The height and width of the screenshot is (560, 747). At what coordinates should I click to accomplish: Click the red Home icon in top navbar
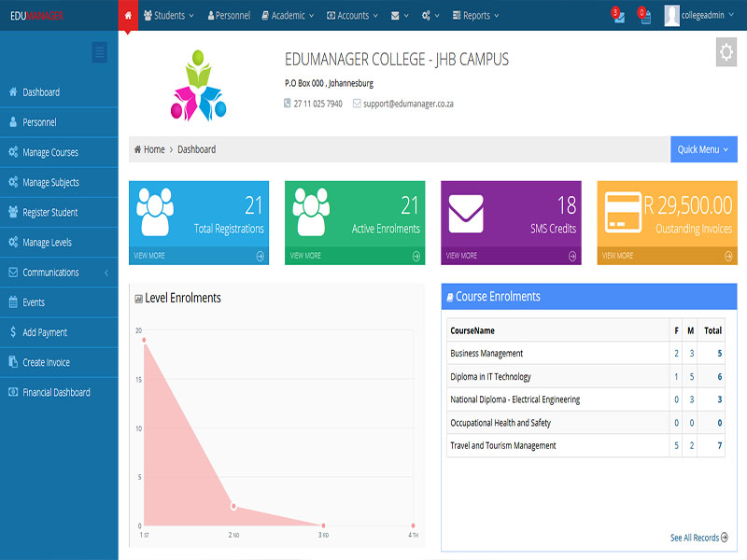pyautogui.click(x=128, y=15)
